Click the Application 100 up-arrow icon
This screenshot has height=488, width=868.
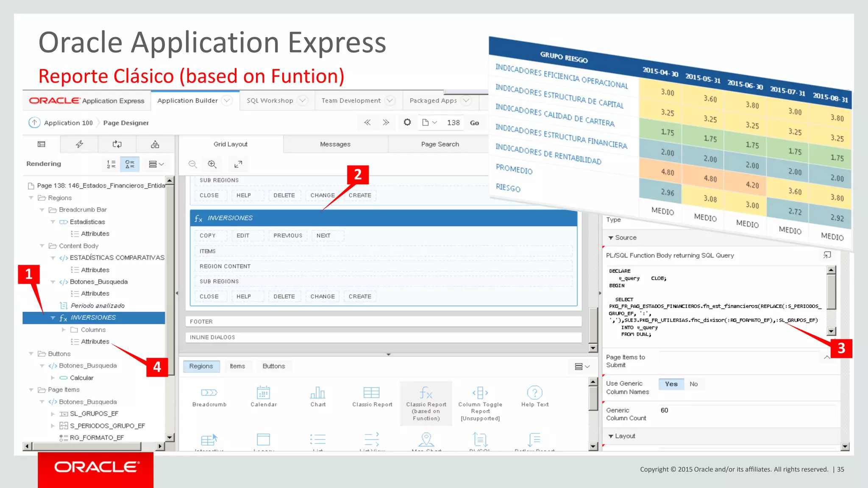(x=34, y=122)
